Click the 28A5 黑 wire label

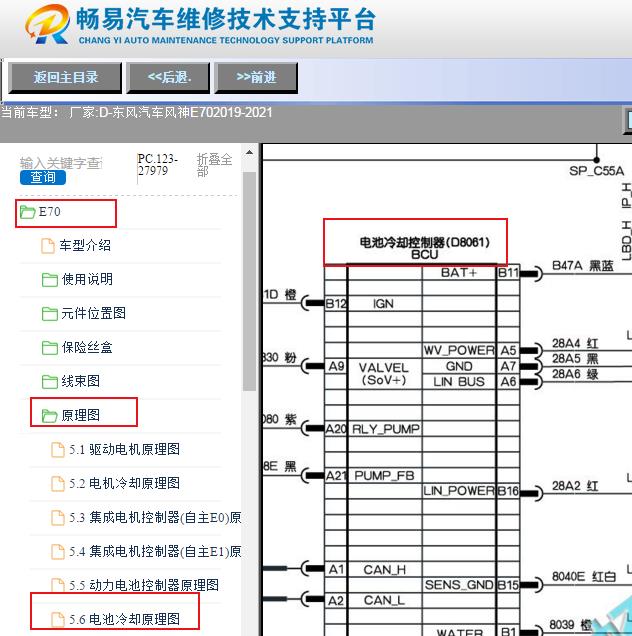[575, 359]
